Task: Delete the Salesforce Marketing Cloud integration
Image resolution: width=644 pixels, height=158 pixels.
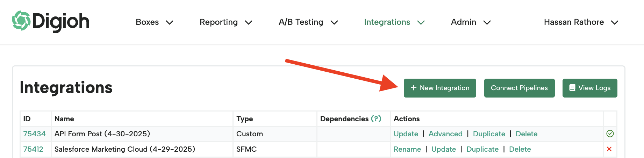Action: pyautogui.click(x=520, y=149)
